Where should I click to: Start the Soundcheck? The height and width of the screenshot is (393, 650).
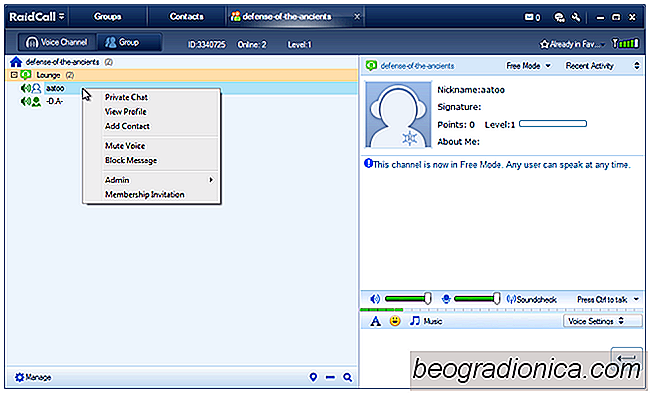(531, 299)
